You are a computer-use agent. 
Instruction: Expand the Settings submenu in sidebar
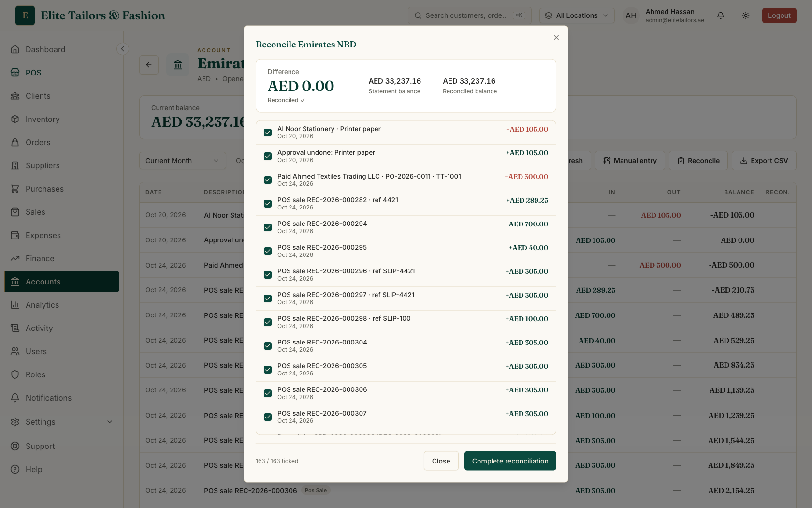tap(61, 422)
